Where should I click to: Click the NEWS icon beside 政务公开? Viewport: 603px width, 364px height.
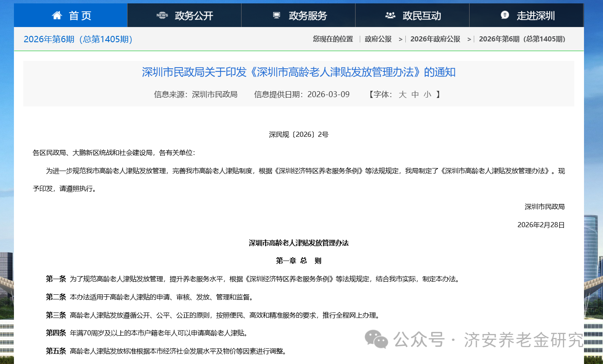click(x=162, y=16)
